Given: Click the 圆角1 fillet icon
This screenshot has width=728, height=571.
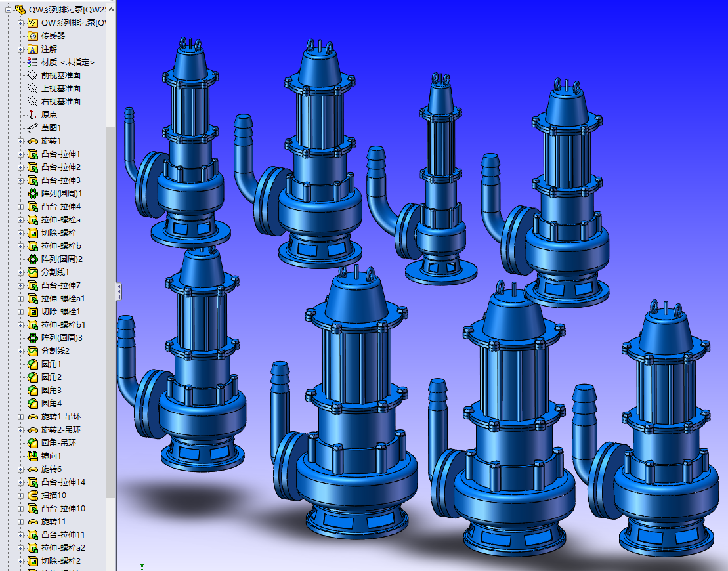Looking at the screenshot, I should [33, 364].
